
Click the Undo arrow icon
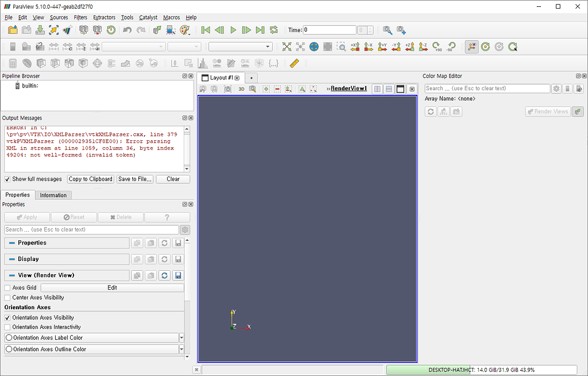pyautogui.click(x=127, y=30)
